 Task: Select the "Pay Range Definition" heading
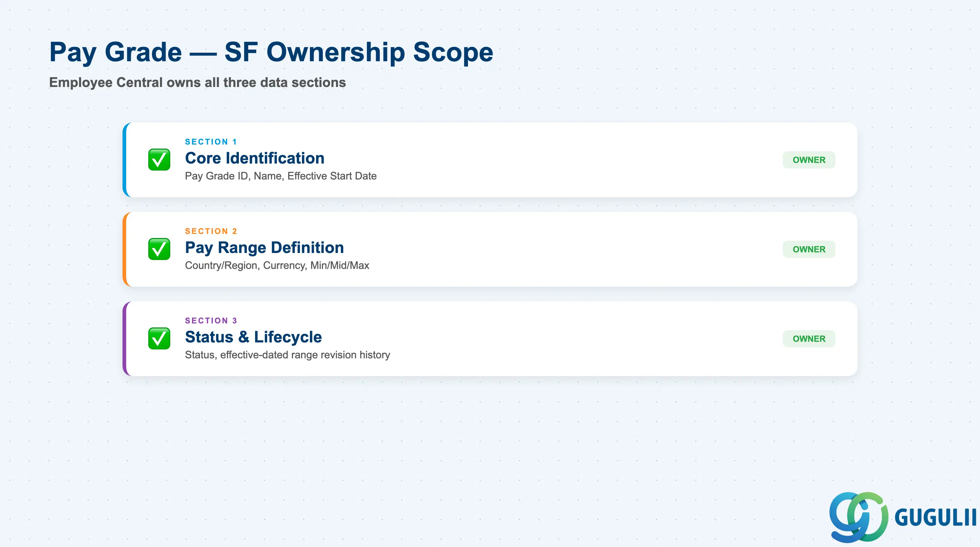pos(264,247)
